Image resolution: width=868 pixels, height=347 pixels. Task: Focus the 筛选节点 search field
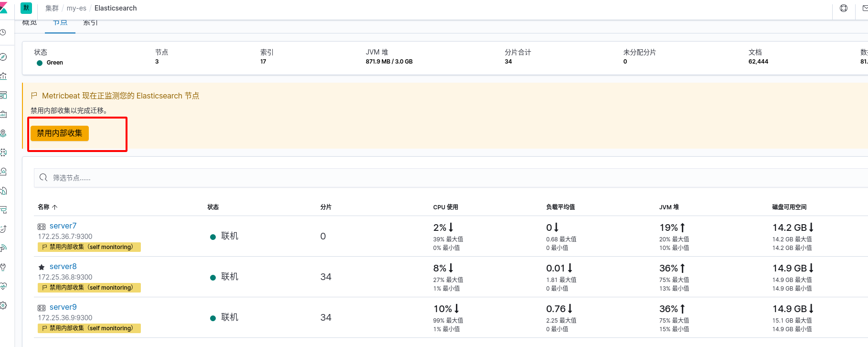[451, 178]
